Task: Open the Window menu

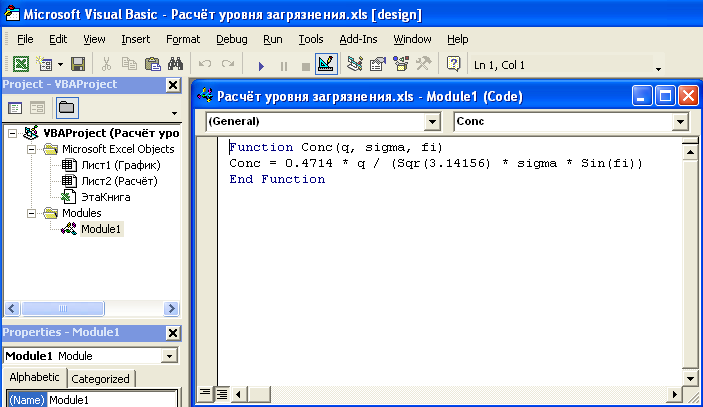Action: click(x=412, y=39)
